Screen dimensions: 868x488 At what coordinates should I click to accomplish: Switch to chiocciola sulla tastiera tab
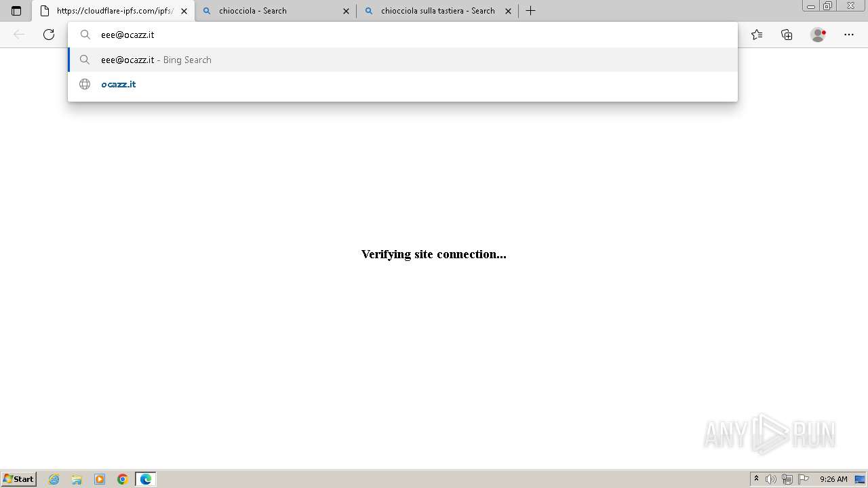pos(437,11)
